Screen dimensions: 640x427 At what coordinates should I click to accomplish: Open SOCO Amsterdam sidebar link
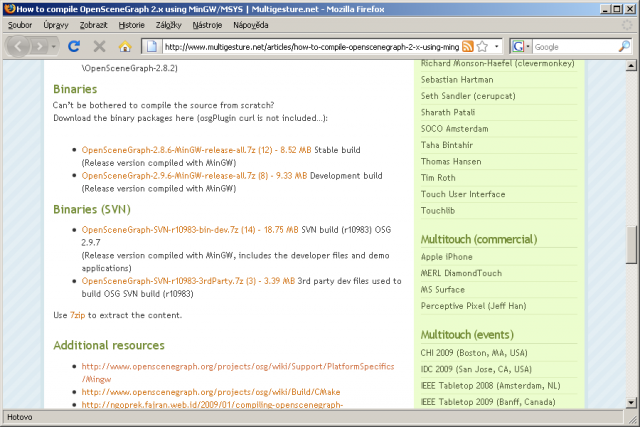(454, 129)
